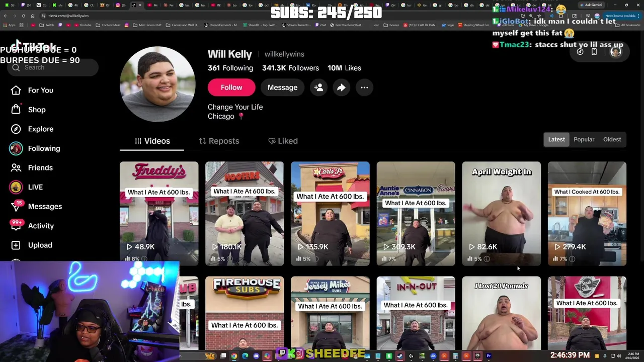This screenshot has height=362, width=644.
Task: Open the Hooters video thumbnail
Action: click(x=245, y=213)
